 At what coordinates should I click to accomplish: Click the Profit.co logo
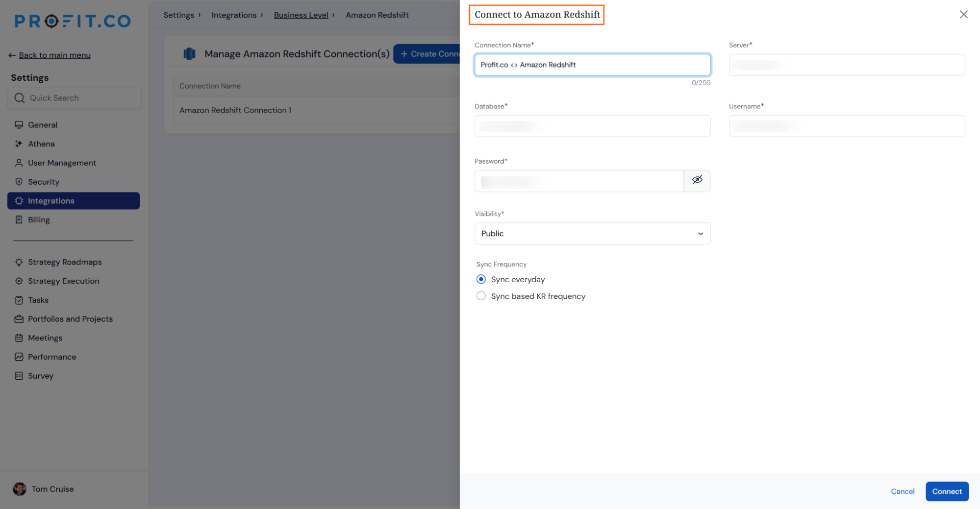tap(73, 21)
